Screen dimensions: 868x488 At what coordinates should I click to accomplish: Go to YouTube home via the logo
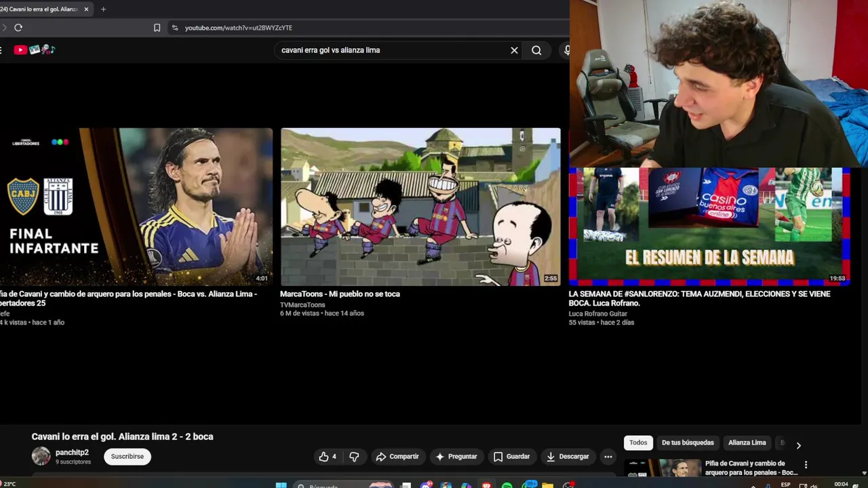[34, 49]
